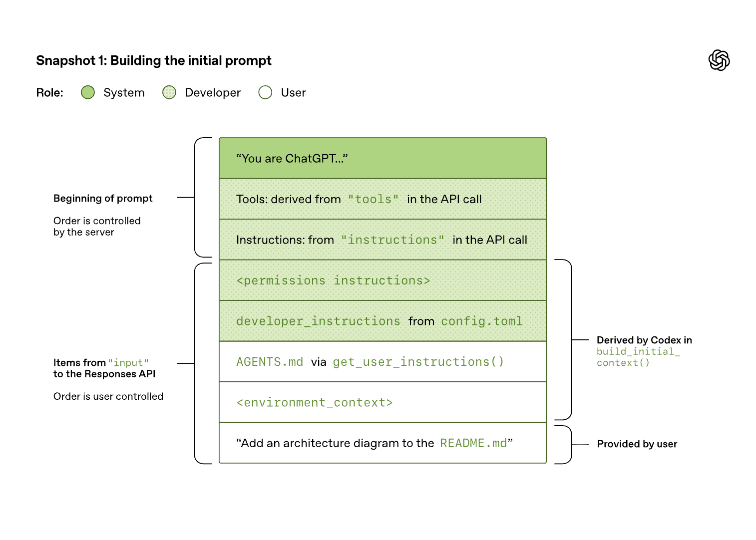
Task: Click the AGENTS.md via get_user_instructions() row
Action: click(382, 362)
